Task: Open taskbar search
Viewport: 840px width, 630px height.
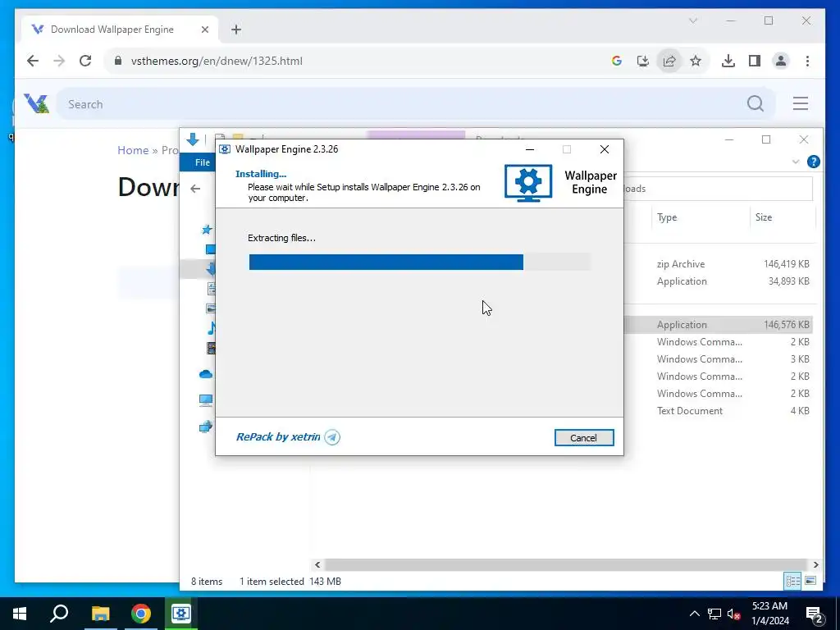Action: (x=59, y=614)
